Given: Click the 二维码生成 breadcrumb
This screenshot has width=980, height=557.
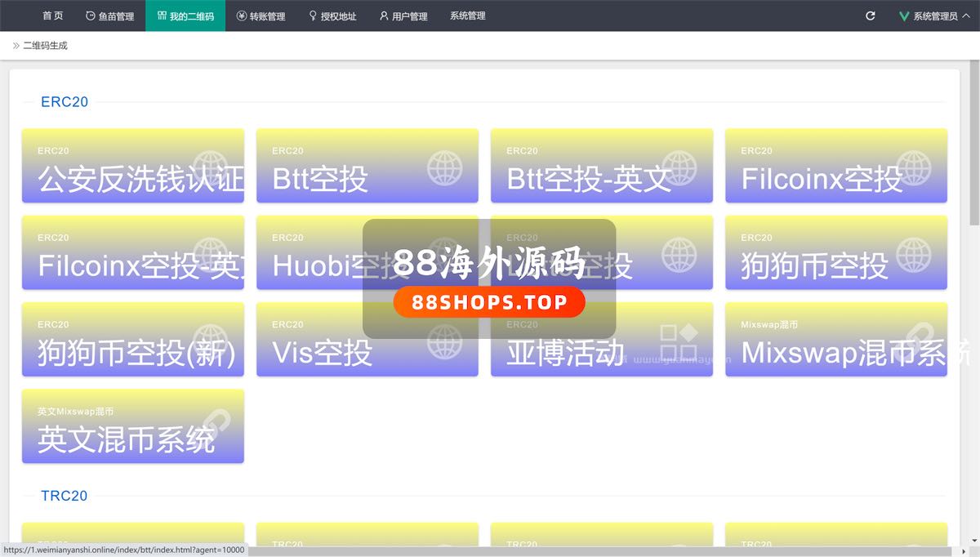Looking at the screenshot, I should point(45,46).
